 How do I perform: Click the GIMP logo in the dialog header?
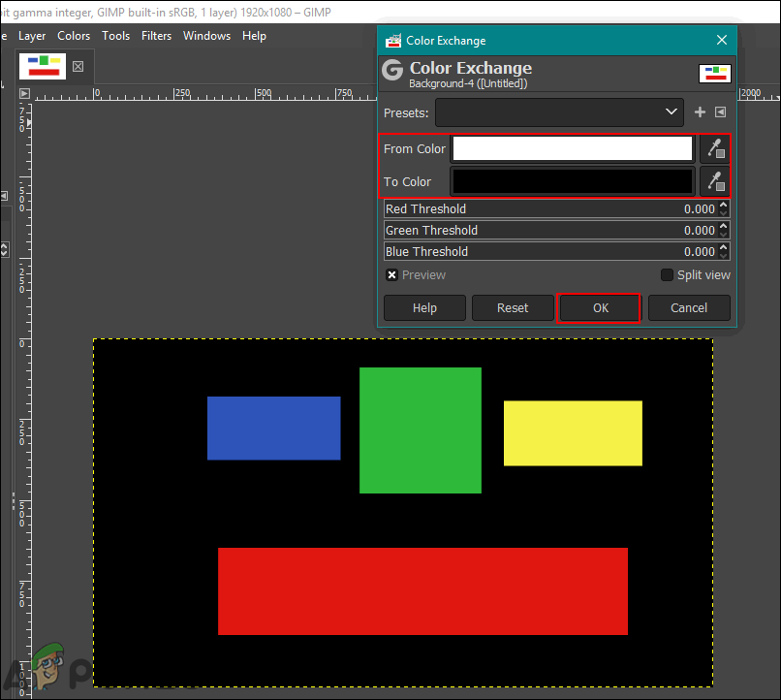pos(392,70)
